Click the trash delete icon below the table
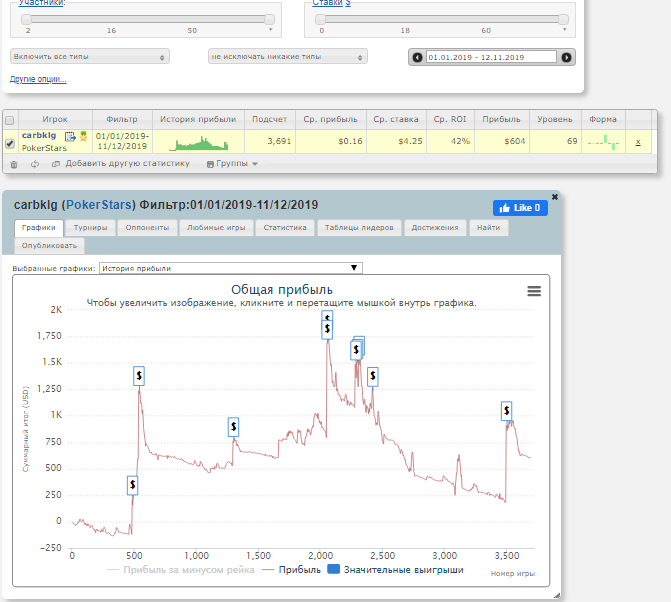671x602 pixels. click(14, 164)
